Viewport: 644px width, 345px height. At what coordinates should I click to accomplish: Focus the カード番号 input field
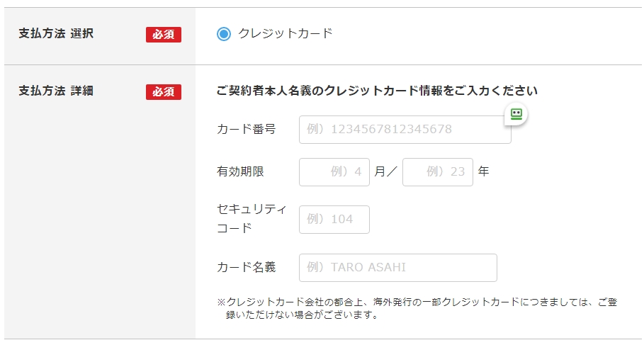tap(404, 130)
